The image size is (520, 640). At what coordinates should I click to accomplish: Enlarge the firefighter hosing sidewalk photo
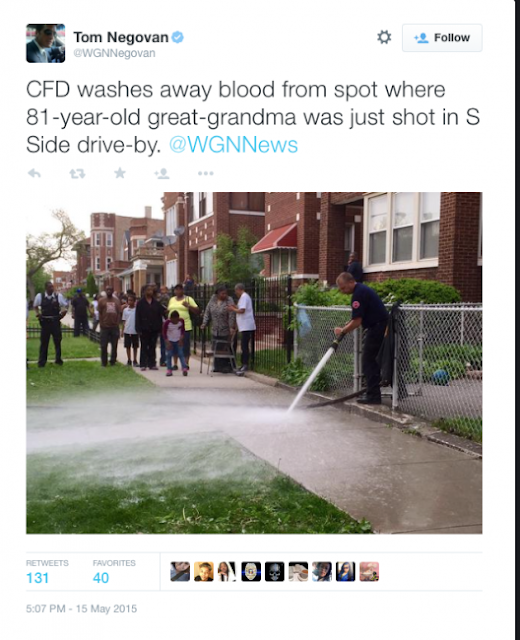tap(254, 363)
